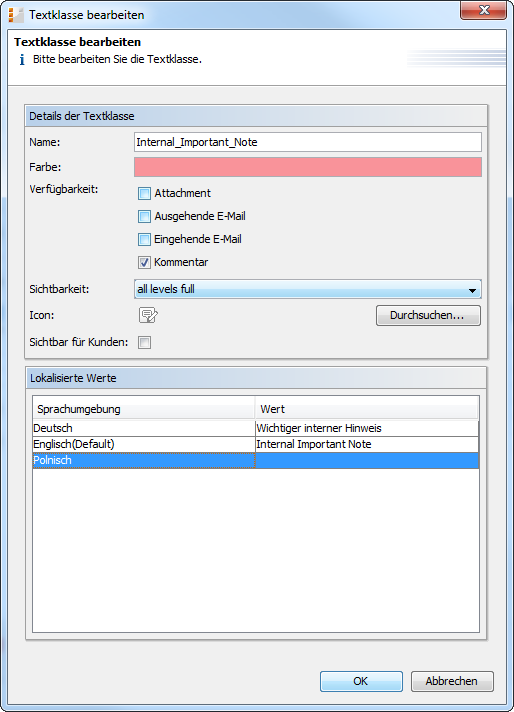
Task: Open the pink Farbe color swatch
Action: point(307,167)
